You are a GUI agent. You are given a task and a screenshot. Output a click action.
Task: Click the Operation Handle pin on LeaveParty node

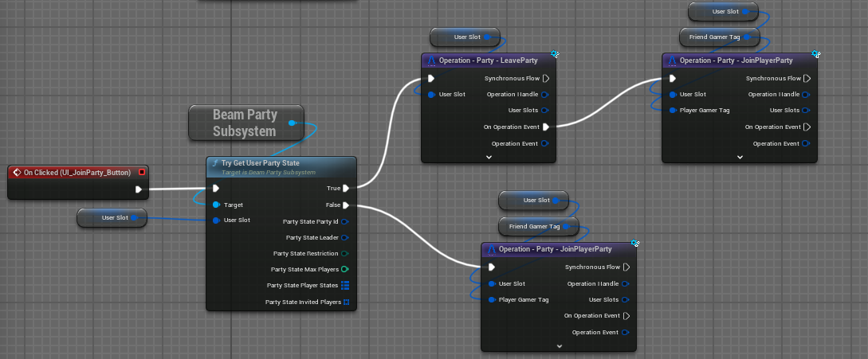click(544, 95)
